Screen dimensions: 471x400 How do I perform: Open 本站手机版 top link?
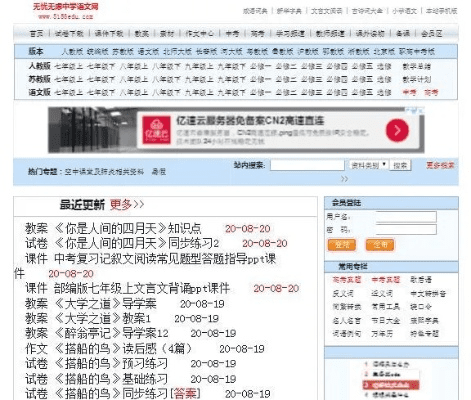[x=441, y=11]
